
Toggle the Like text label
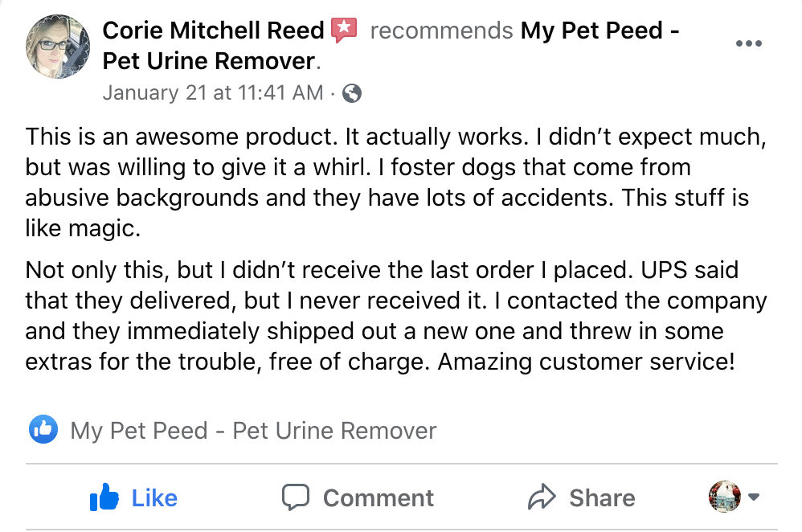[154, 497]
